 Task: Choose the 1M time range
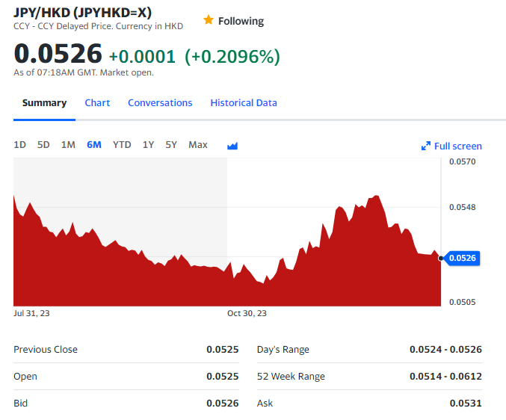(68, 145)
